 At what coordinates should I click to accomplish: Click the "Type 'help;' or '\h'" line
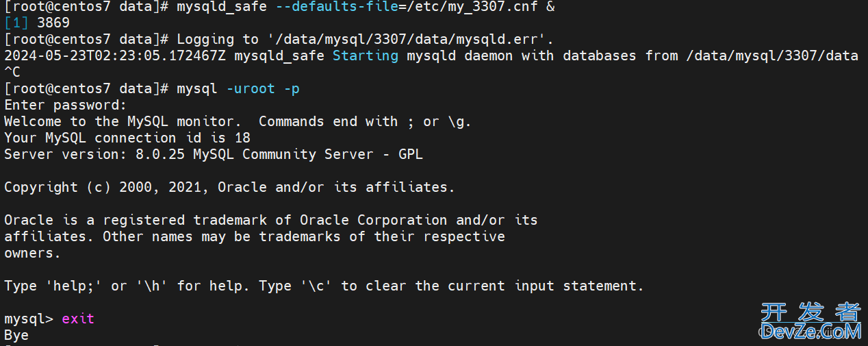click(324, 286)
